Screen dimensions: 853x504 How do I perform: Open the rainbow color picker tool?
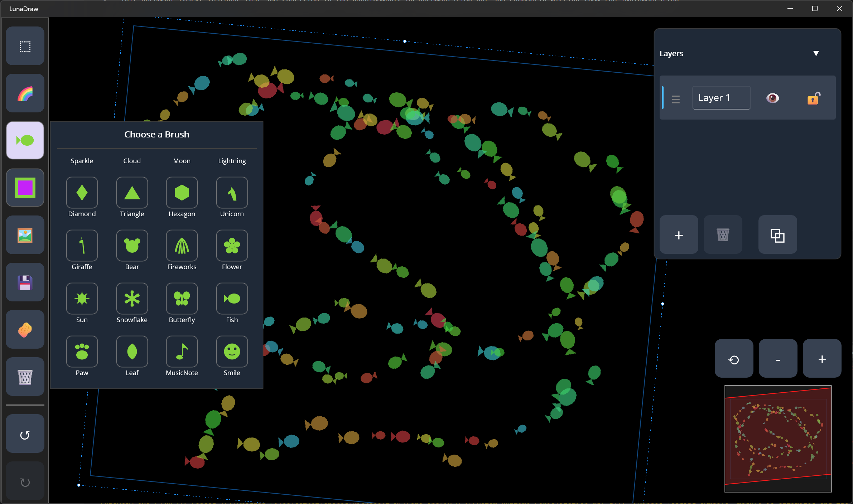pos(25,93)
